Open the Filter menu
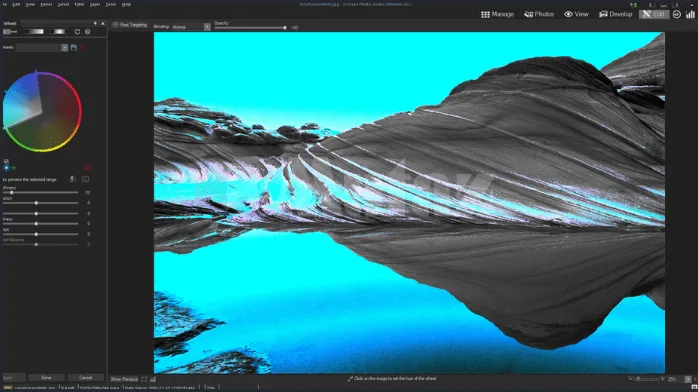The width and height of the screenshot is (698, 392). [x=79, y=4]
